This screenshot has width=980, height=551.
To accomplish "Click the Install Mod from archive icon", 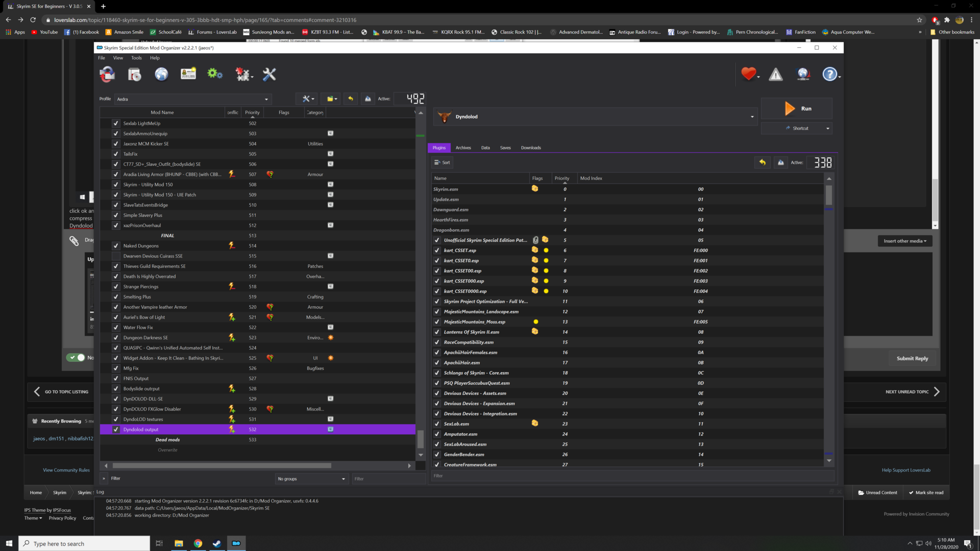I will pos(134,74).
